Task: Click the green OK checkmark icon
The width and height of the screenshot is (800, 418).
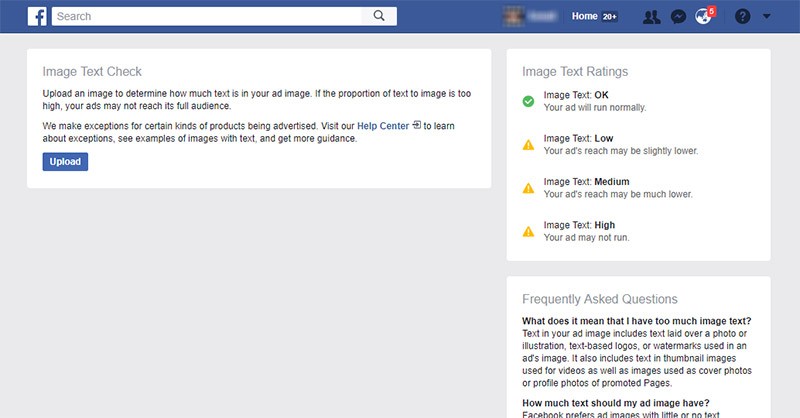Action: [529, 101]
